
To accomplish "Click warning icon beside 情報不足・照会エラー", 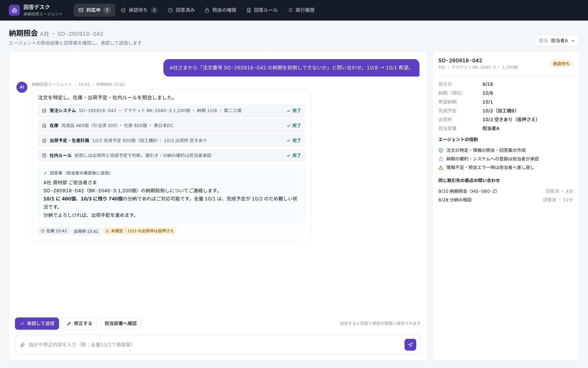I will point(441,168).
